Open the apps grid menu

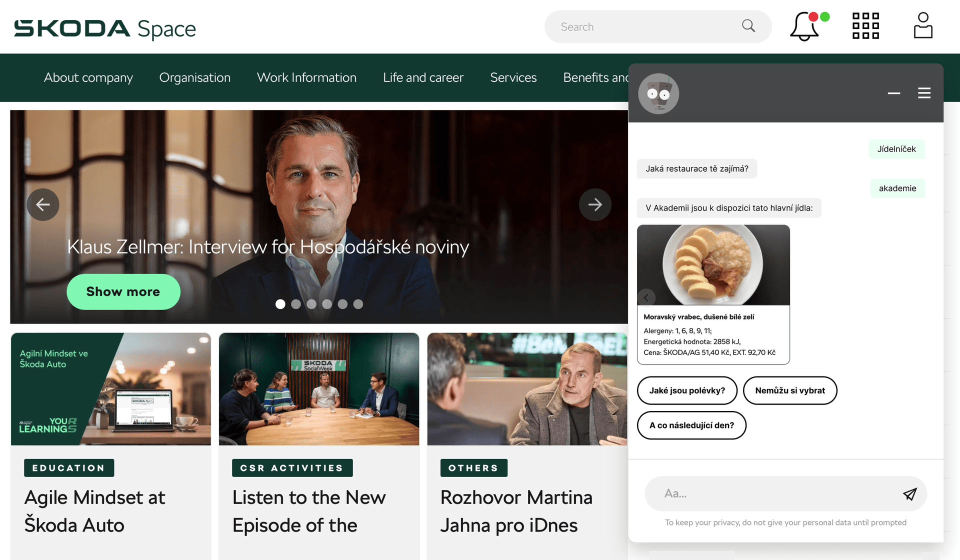pos(865,26)
